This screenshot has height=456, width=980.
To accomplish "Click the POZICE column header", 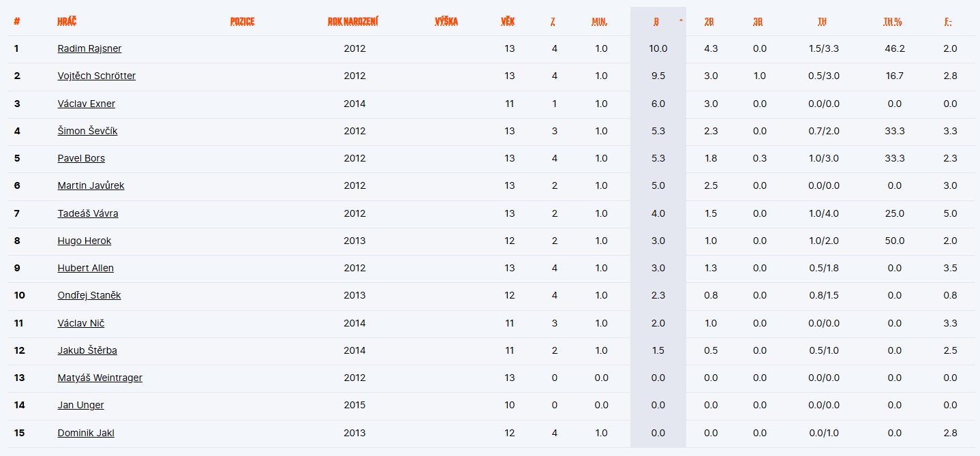I will tap(242, 22).
